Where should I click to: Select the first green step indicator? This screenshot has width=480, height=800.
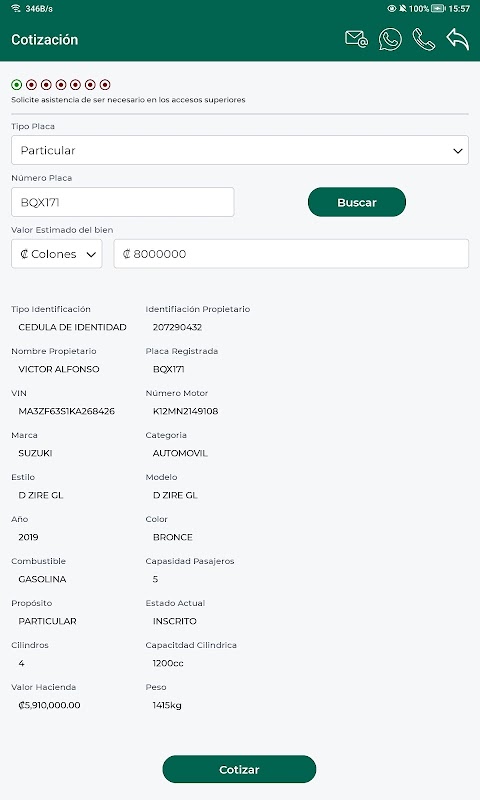(17, 84)
